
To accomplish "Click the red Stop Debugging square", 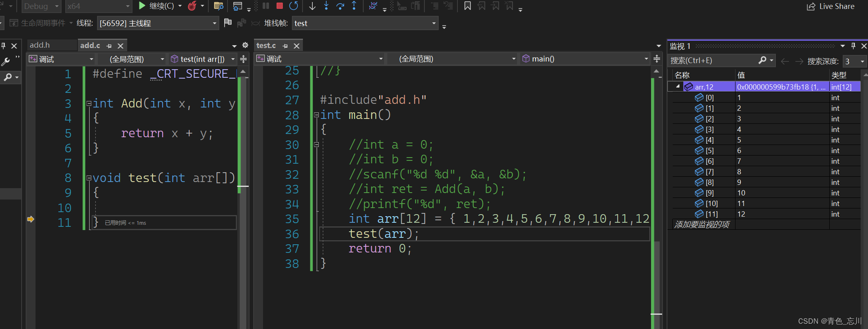I will point(280,6).
